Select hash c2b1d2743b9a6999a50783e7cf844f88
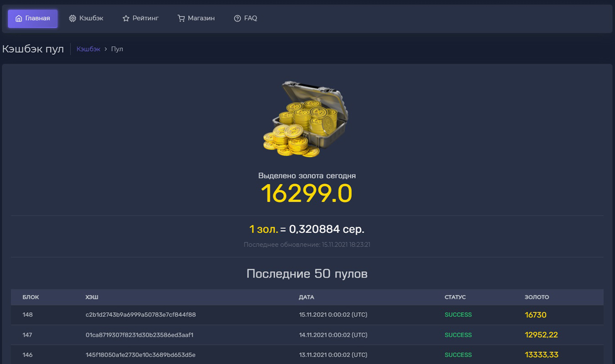The height and width of the screenshot is (364, 615). 140,315
